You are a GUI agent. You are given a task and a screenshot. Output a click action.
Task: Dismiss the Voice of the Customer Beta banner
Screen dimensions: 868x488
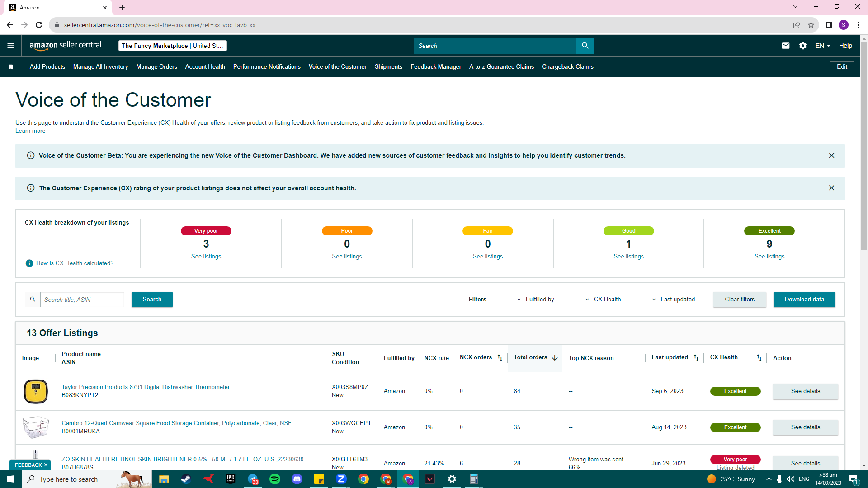[831, 155]
